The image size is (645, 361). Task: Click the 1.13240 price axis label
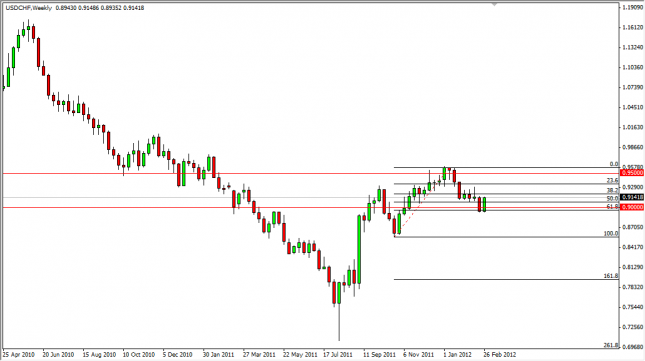click(633, 47)
